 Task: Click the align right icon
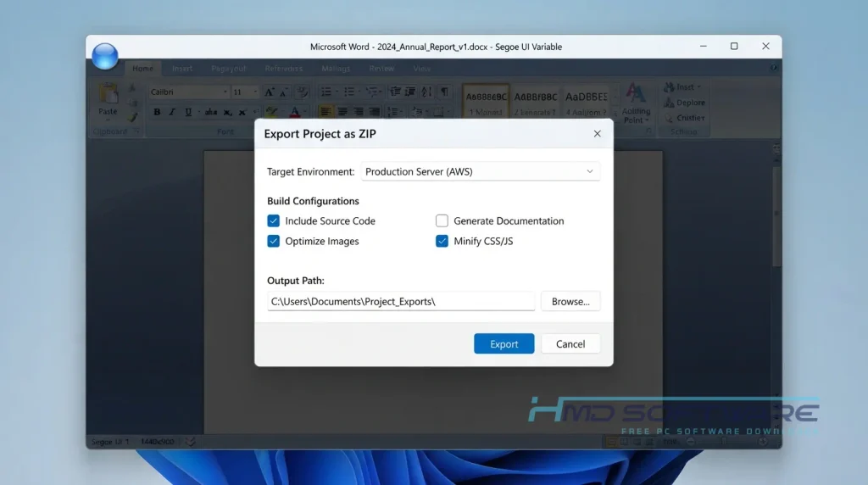pos(359,112)
